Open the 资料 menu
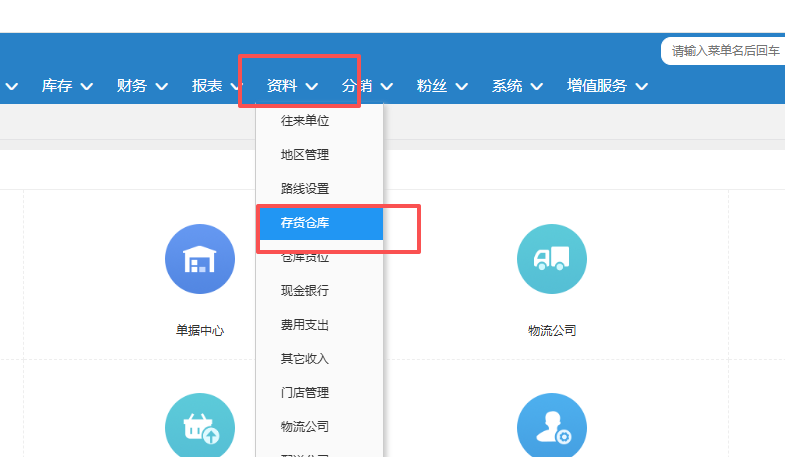 click(282, 86)
